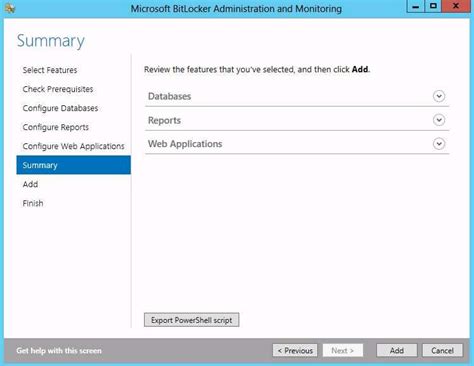
Task: Click the Reports heading text
Action: point(164,120)
